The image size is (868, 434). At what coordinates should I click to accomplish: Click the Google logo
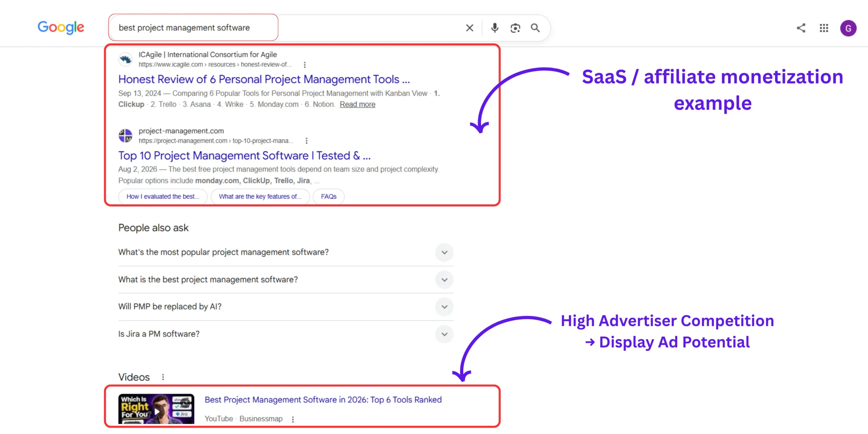point(61,27)
